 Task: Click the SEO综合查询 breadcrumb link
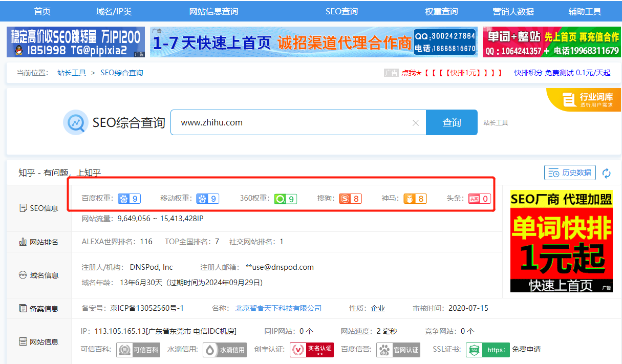122,73
